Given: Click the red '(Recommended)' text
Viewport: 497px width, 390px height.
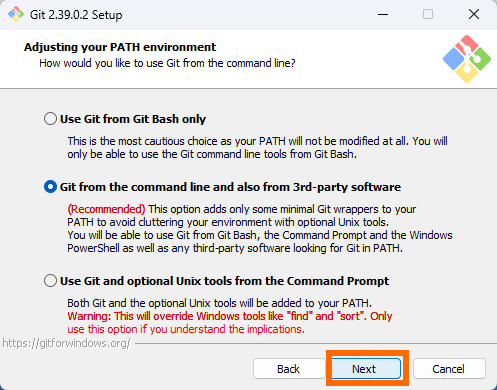Looking at the screenshot, I should (x=106, y=209).
